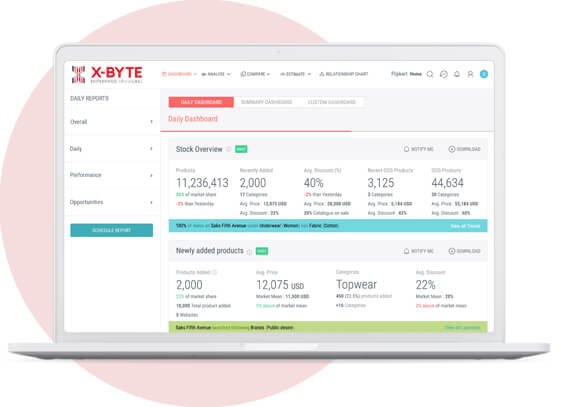Expand the Performance sidebar section
This screenshot has height=407, width=583.
pos(112,175)
